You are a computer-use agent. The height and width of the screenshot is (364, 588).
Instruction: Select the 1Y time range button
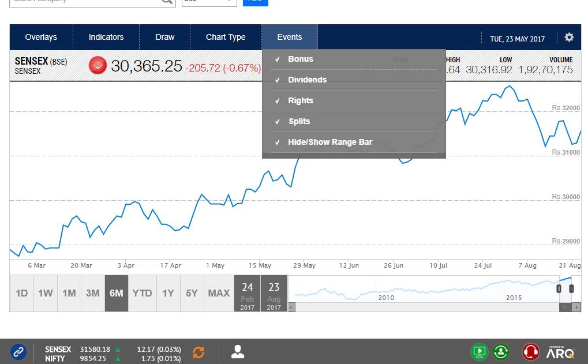click(168, 293)
